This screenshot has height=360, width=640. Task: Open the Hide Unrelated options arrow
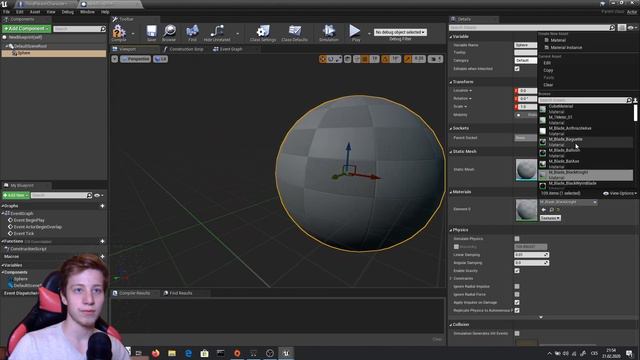click(238, 33)
